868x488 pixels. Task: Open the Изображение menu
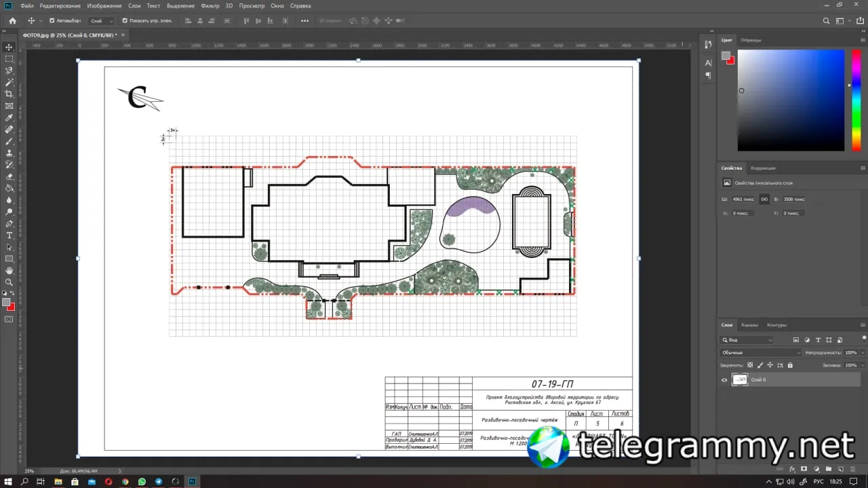pyautogui.click(x=104, y=5)
